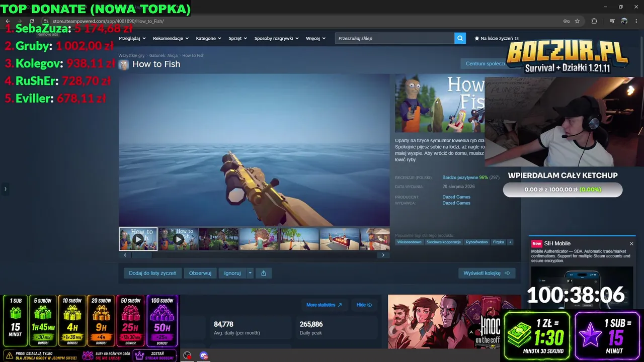Open the More statistics link

coord(324,305)
